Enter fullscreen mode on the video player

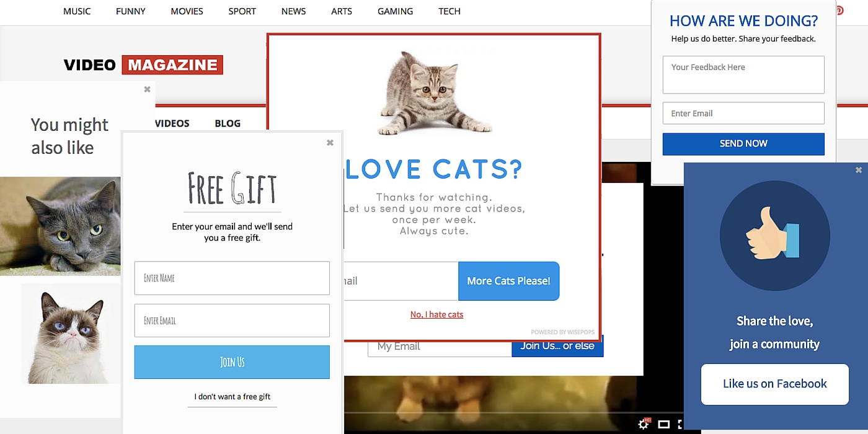pos(679,424)
